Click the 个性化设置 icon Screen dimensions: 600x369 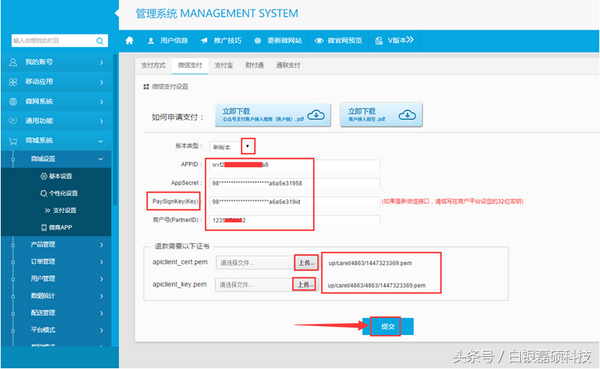(x=44, y=193)
